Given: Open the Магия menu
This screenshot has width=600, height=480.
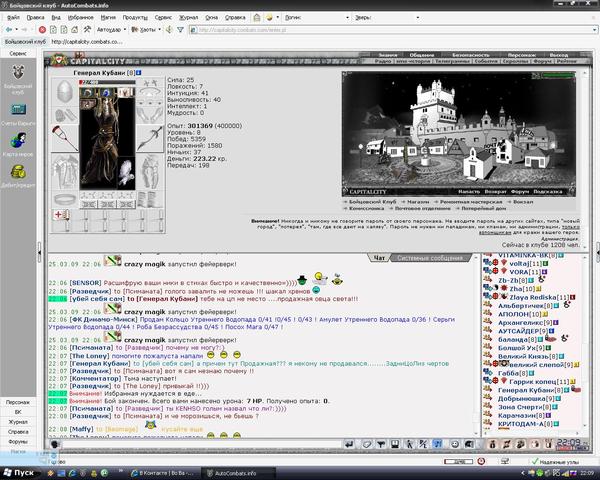Looking at the screenshot, I should click(x=108, y=17).
